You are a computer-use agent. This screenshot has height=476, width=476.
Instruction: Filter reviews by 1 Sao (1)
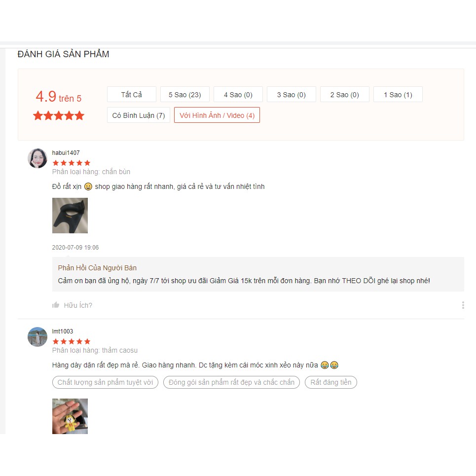[398, 94]
